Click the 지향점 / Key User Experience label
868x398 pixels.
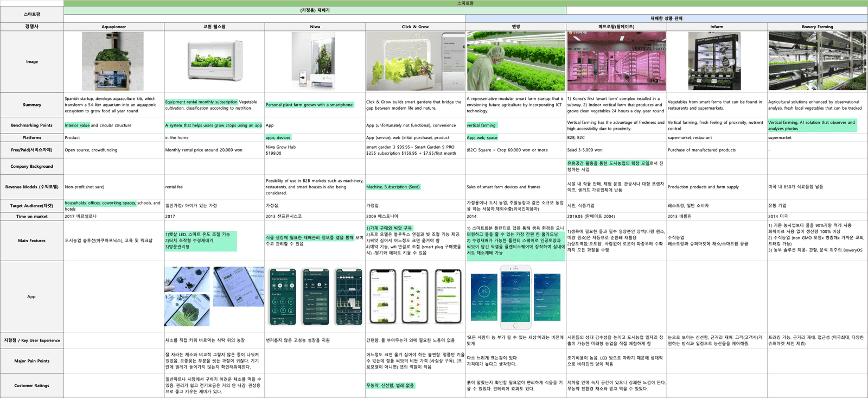coord(32,340)
